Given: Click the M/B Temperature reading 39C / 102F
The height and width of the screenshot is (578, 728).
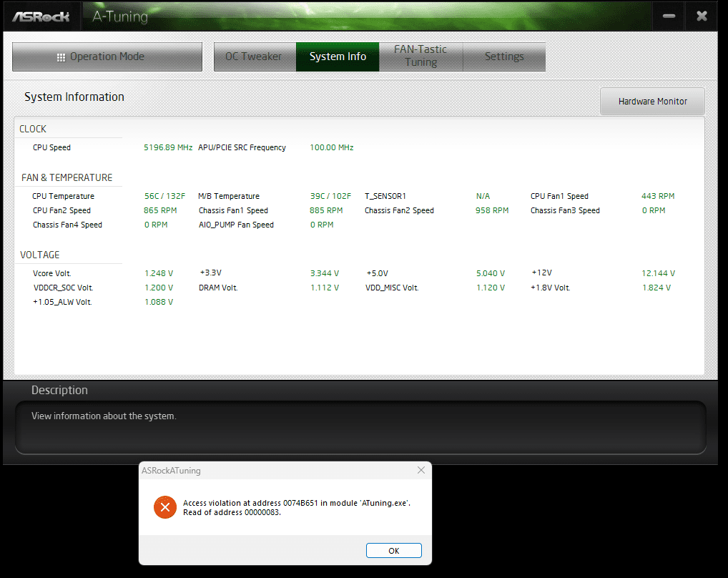Looking at the screenshot, I should pos(330,197).
